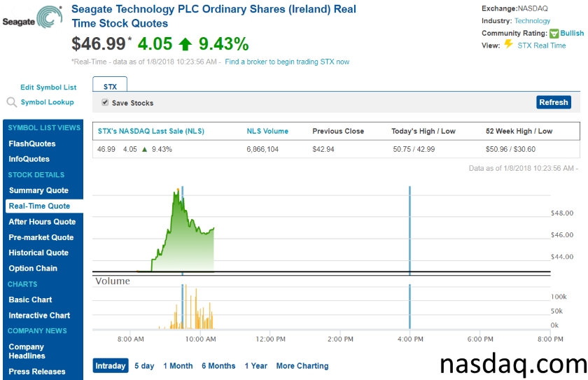This screenshot has width=588, height=380.
Task: Open the Technology industry link
Action: tap(532, 21)
